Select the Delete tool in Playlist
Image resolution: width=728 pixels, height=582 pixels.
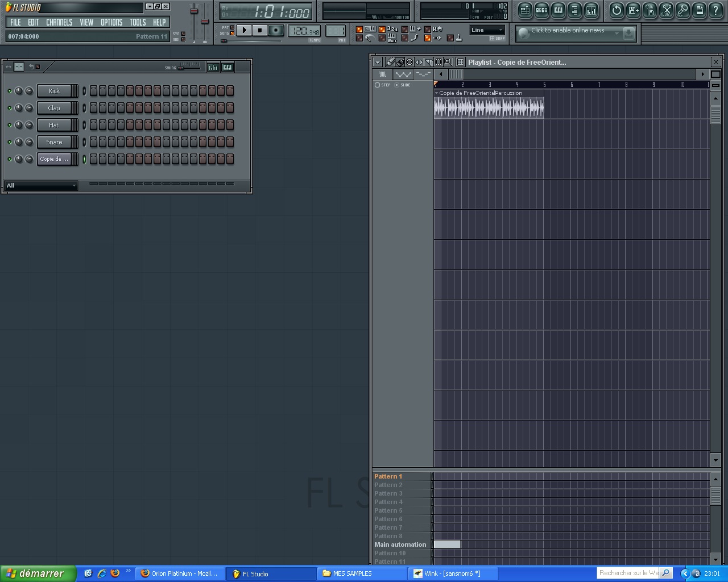pos(409,62)
